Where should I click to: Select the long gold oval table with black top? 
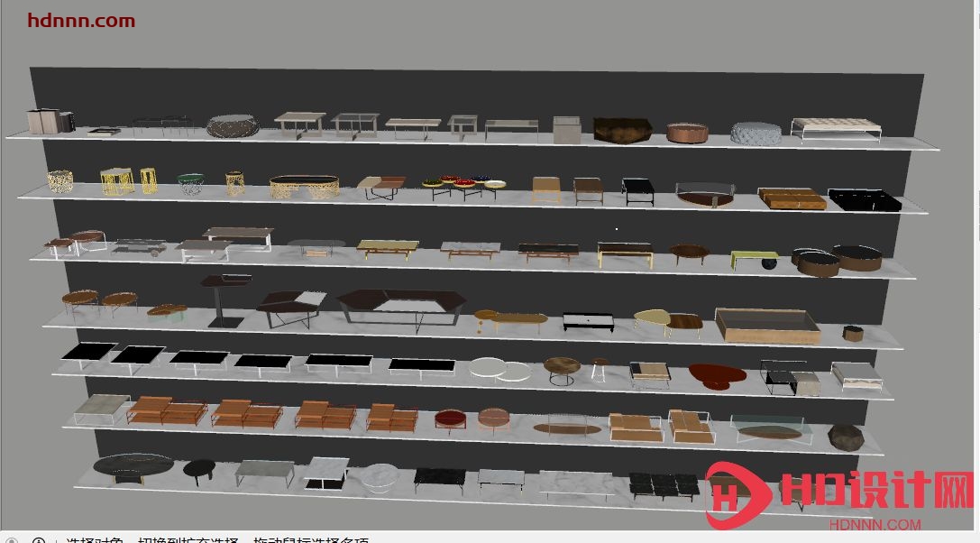point(305,187)
